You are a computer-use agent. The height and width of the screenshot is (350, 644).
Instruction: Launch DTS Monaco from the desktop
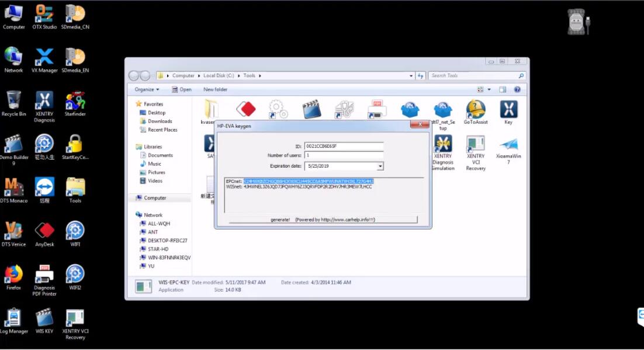click(x=13, y=190)
